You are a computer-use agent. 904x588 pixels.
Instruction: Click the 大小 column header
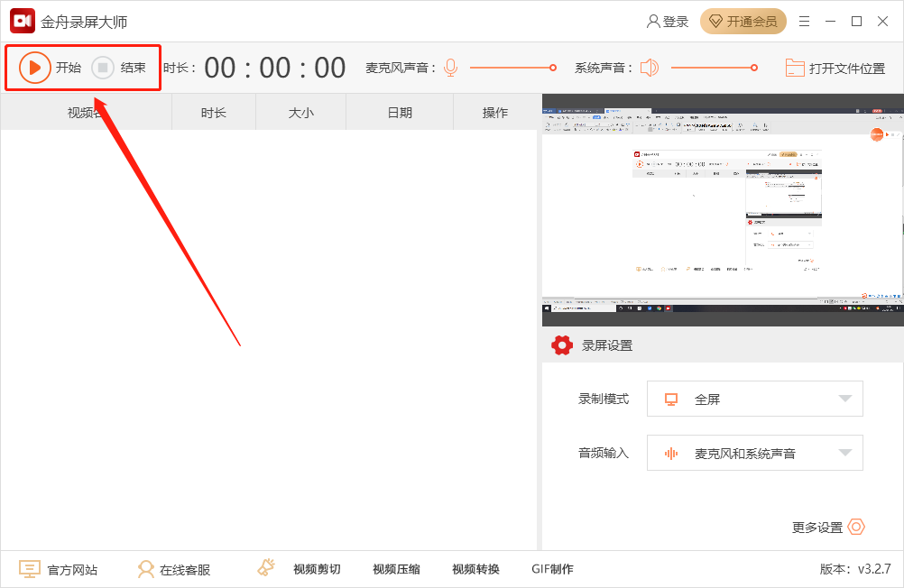pos(301,113)
